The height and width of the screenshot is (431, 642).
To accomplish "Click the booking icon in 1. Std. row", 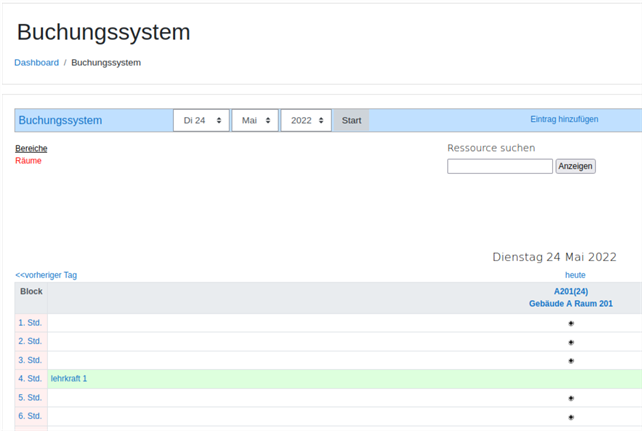I will pyautogui.click(x=571, y=323).
